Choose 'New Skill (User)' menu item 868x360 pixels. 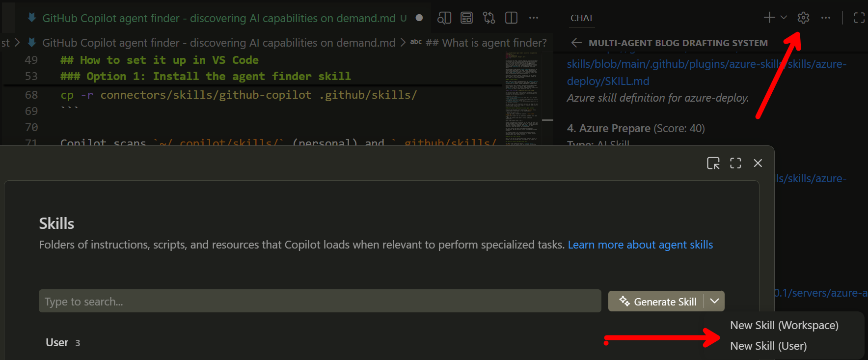pos(768,346)
